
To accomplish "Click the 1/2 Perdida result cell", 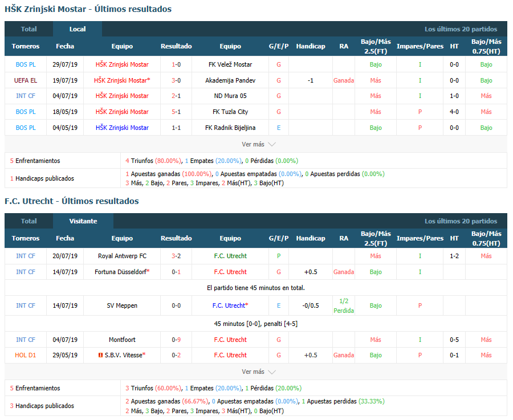I will coord(344,305).
